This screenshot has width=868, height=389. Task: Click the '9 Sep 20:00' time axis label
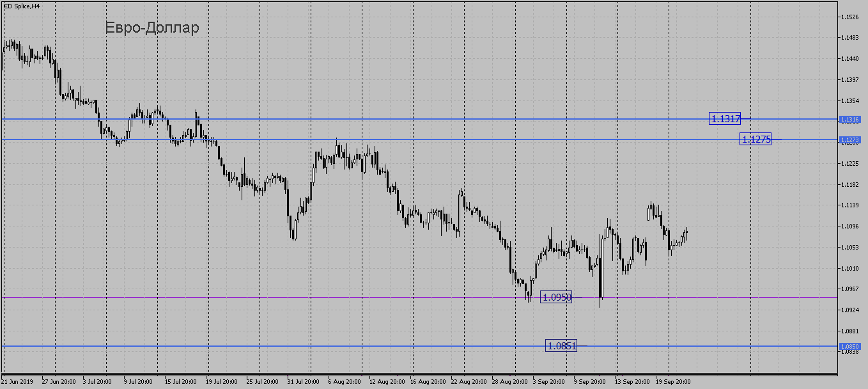589,382
